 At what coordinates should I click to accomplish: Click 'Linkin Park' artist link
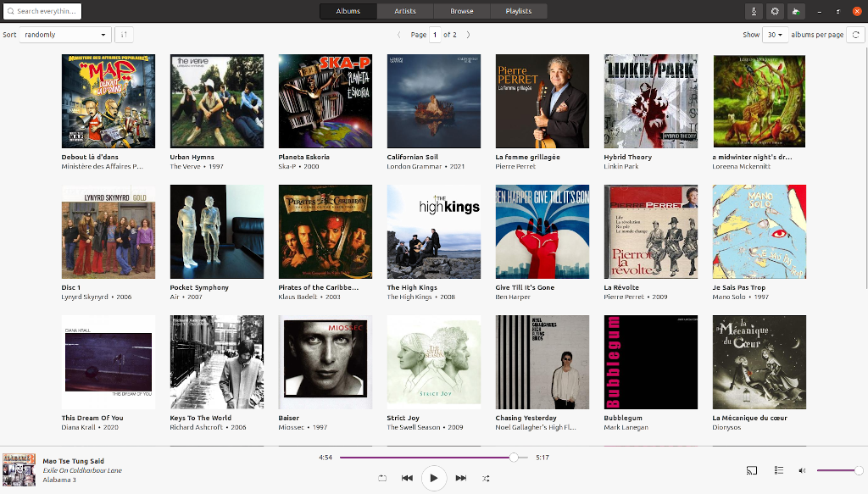click(x=621, y=167)
